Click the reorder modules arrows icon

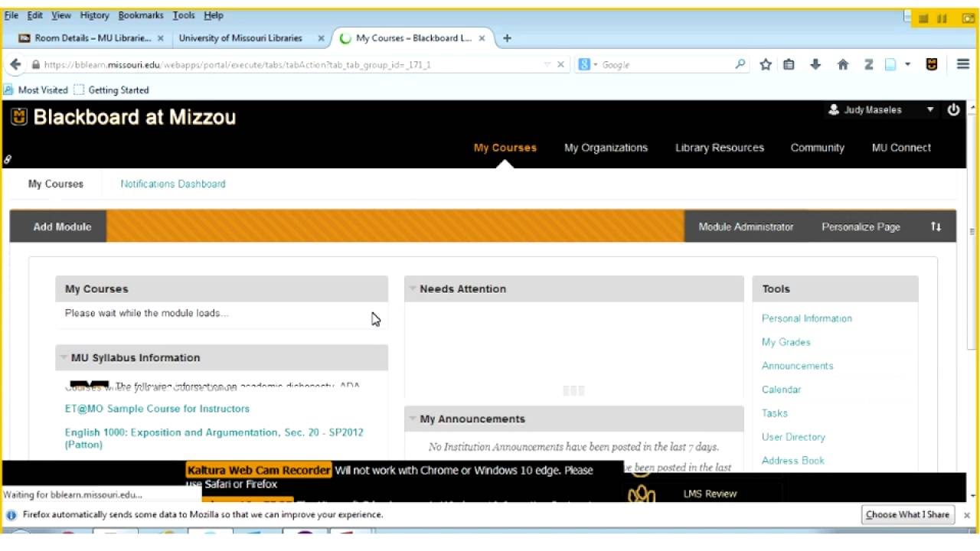(x=936, y=227)
